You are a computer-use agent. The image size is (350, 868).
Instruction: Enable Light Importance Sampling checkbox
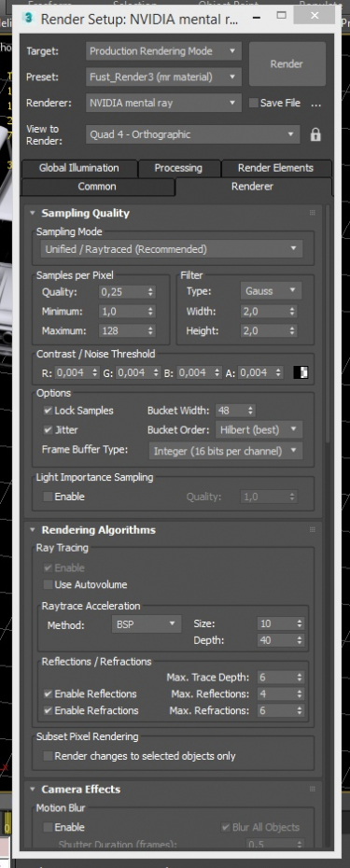(49, 497)
